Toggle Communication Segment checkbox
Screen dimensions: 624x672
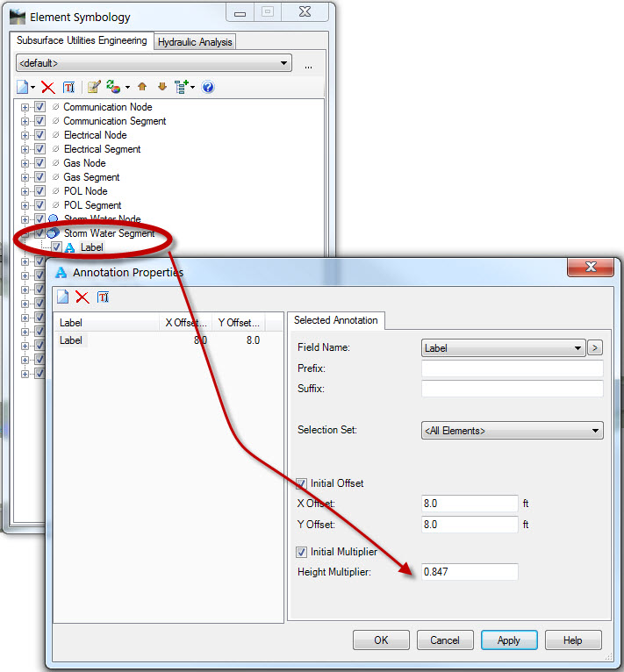tap(39, 121)
